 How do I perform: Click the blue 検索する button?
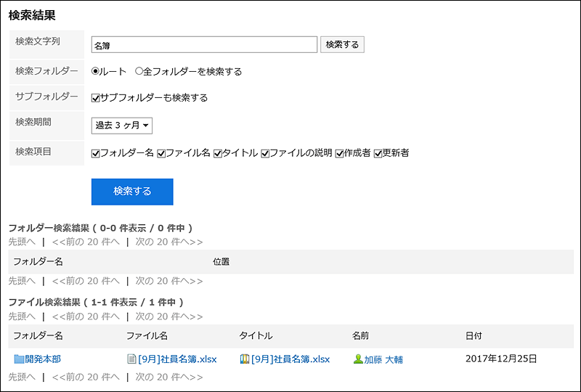132,192
